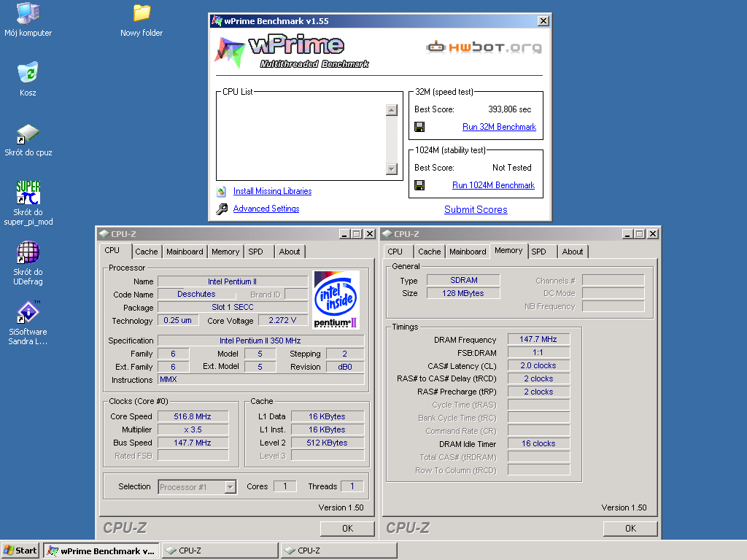The width and height of the screenshot is (747, 560).
Task: Switch to Cache tab in right CPU-Z window
Action: 429,252
